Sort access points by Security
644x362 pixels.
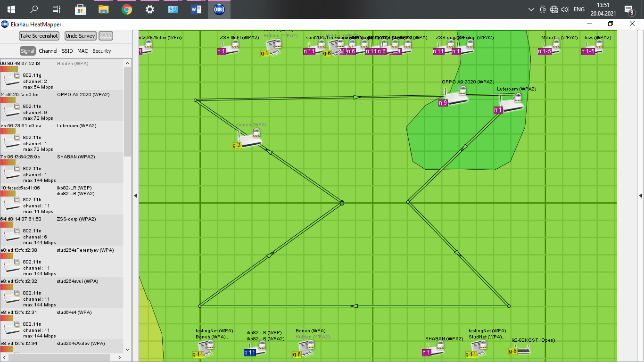[x=102, y=51]
